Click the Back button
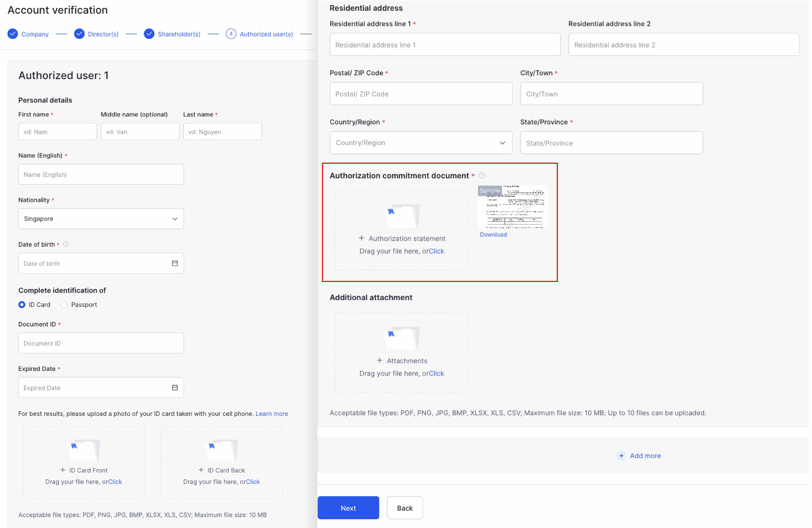 405,508
